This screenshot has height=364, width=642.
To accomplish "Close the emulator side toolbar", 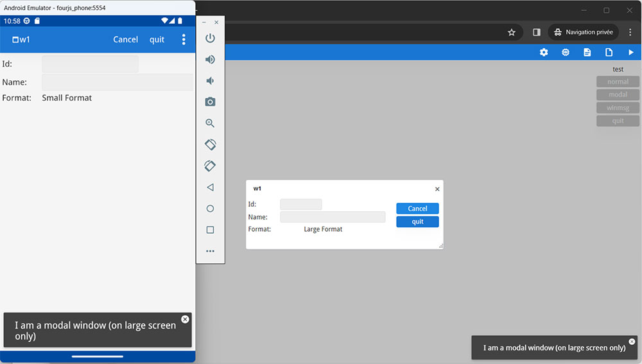I will click(216, 22).
